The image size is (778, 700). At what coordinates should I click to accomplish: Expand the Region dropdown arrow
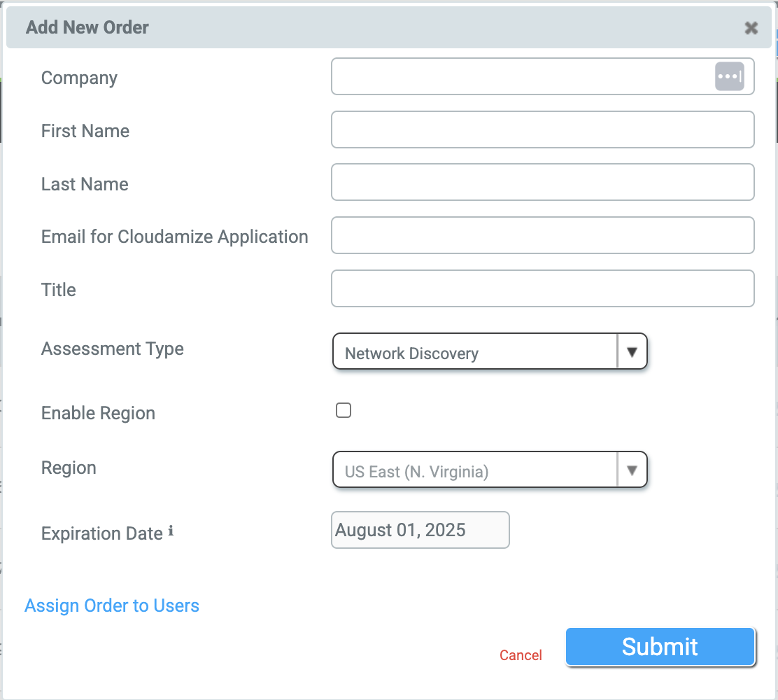point(632,470)
